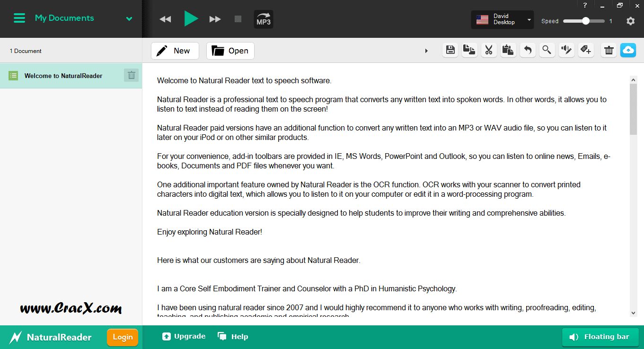The height and width of the screenshot is (349, 644).
Task: Undo the last edit
Action: pos(528,50)
